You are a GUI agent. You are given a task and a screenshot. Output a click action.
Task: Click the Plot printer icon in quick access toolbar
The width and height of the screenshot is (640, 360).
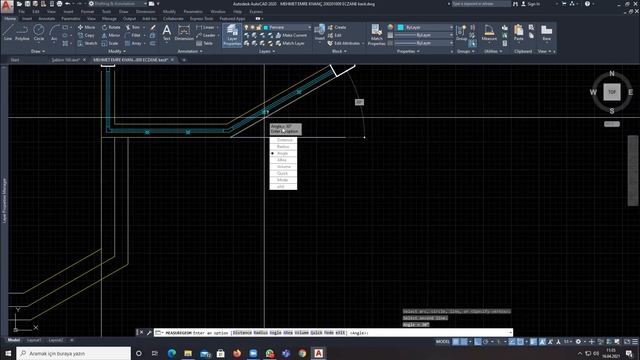[59, 4]
